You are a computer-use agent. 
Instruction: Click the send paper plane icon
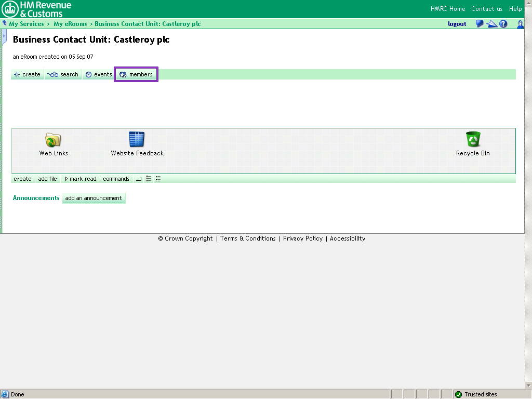[491, 23]
